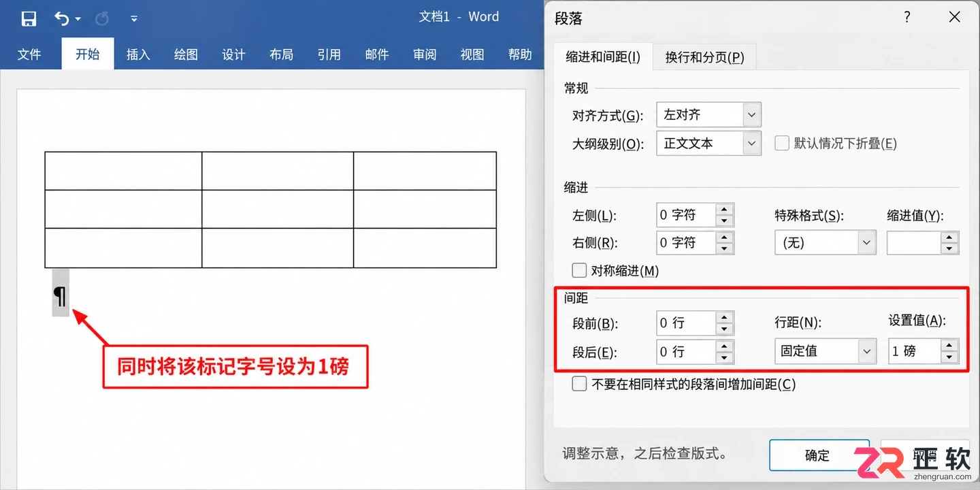Image resolution: width=980 pixels, height=490 pixels.
Task: Click the 右侧 indent field with 0 字符
Action: click(686, 242)
